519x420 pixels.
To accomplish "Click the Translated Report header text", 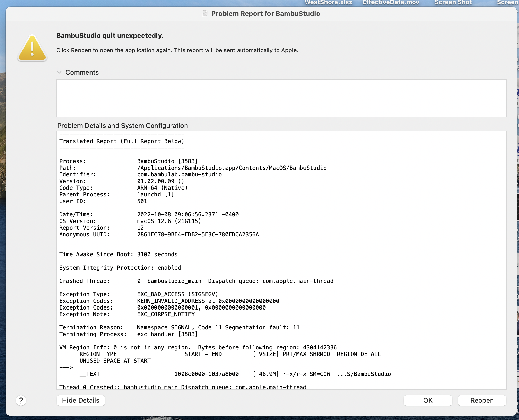I will point(122,141).
